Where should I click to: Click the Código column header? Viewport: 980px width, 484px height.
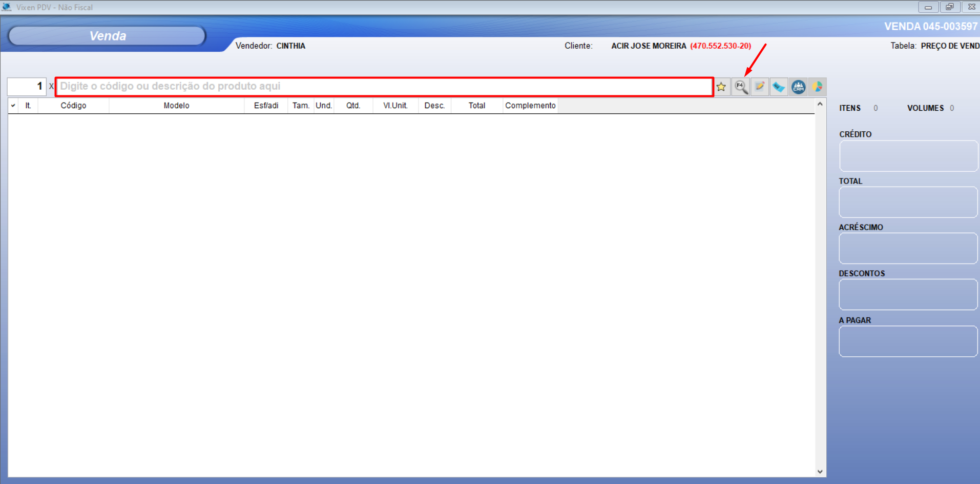73,106
